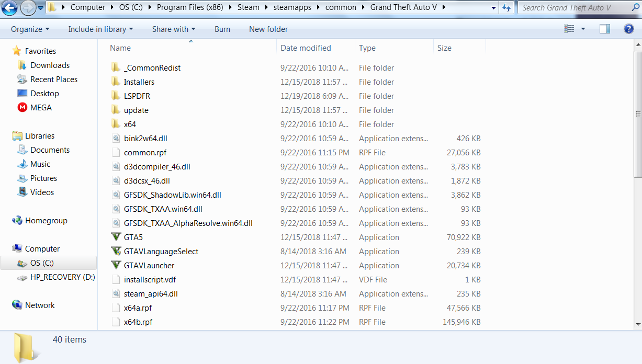642x364 pixels.
Task: Open the Share with dropdown
Action: (174, 29)
